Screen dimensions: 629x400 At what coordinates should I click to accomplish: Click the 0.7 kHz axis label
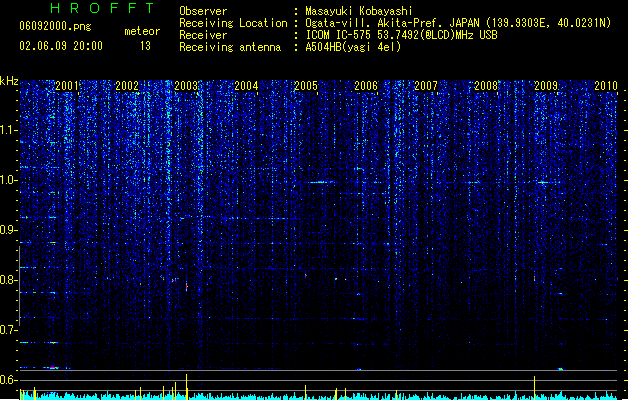9,330
